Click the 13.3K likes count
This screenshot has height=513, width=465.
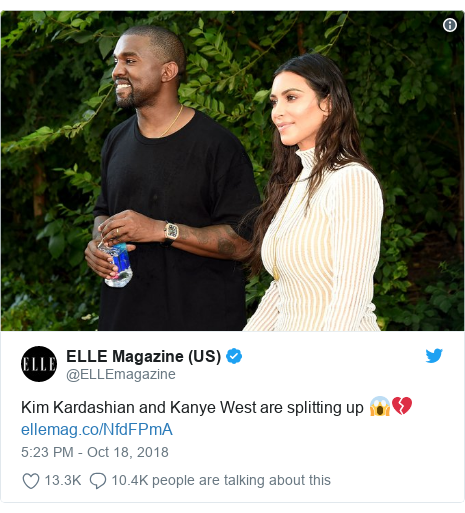tap(63, 480)
